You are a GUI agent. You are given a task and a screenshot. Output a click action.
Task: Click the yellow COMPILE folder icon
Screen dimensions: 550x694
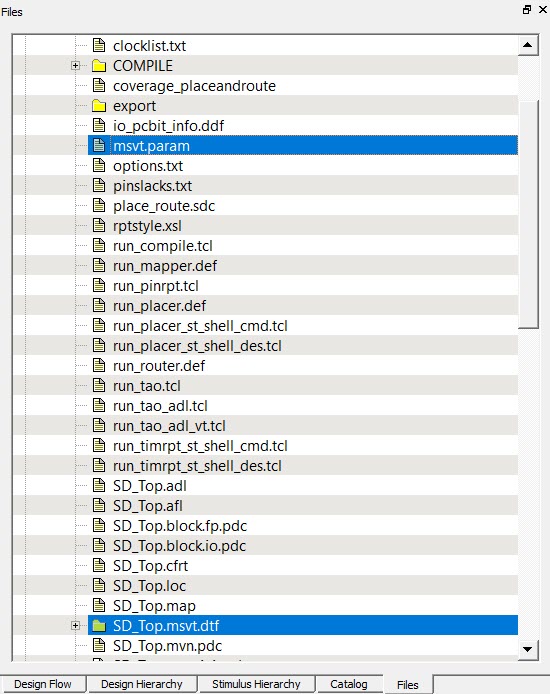(99, 66)
